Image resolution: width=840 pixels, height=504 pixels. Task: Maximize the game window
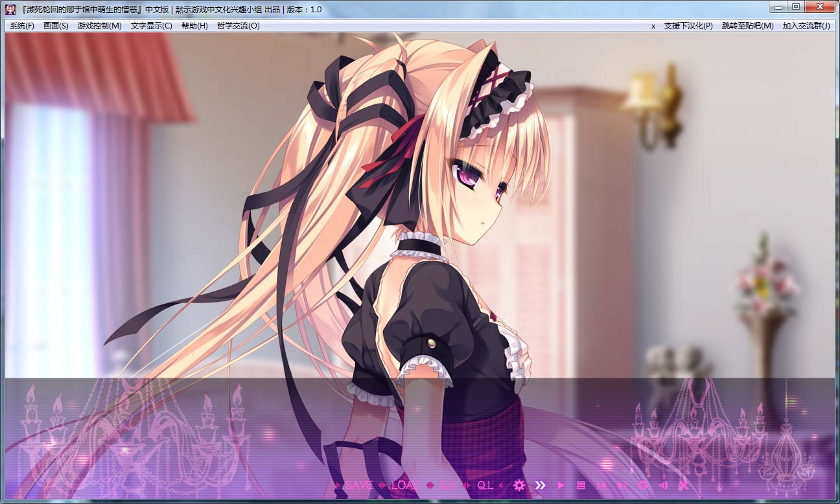pos(796,6)
